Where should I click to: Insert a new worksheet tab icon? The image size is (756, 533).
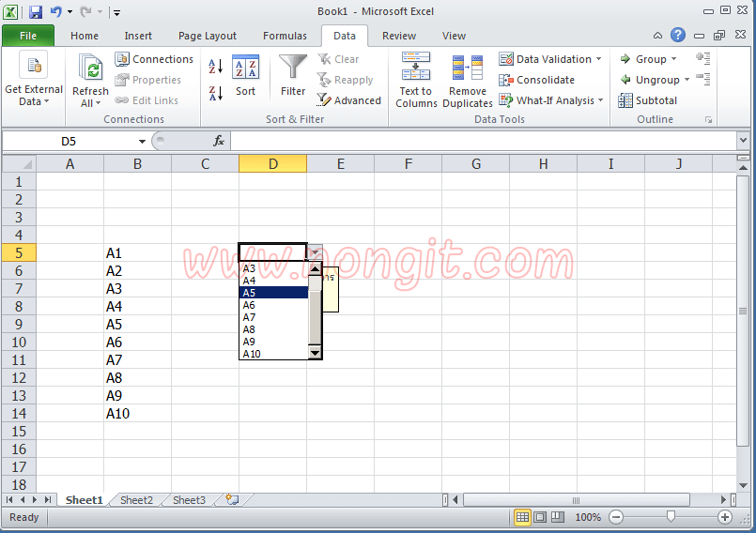click(x=232, y=500)
